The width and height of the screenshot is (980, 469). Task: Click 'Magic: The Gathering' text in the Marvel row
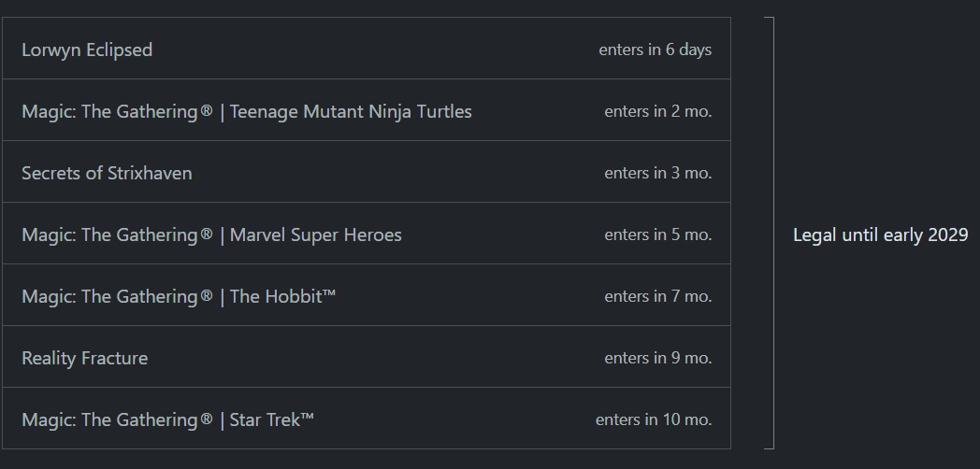click(x=109, y=234)
